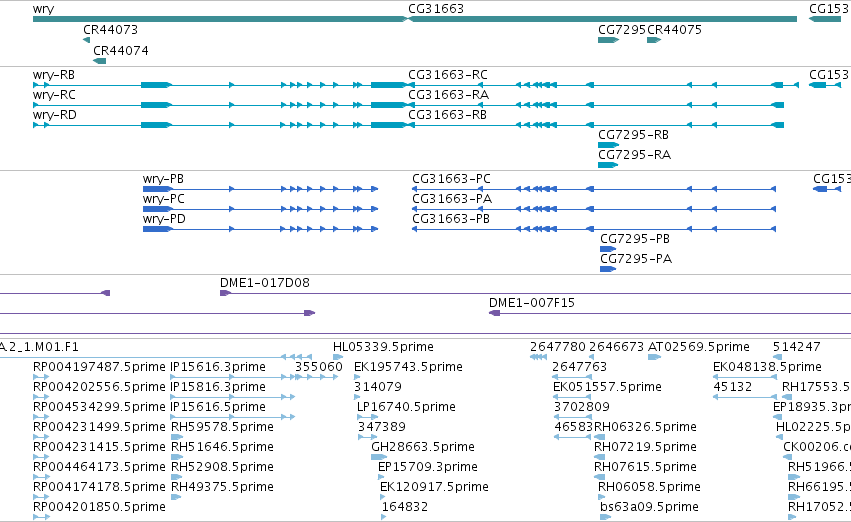Click EST RH59578.5prime label
The height and width of the screenshot is (522, 851).
click(x=222, y=428)
